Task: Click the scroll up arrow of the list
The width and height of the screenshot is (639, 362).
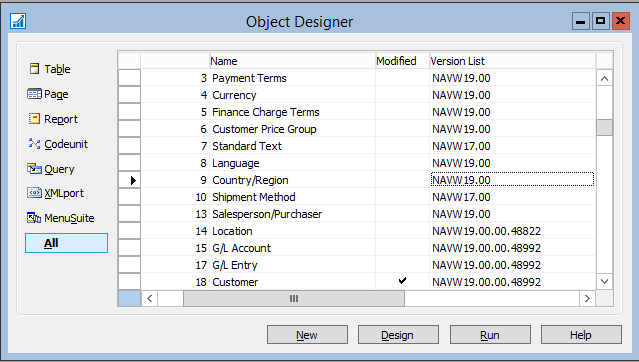Action: tap(604, 78)
